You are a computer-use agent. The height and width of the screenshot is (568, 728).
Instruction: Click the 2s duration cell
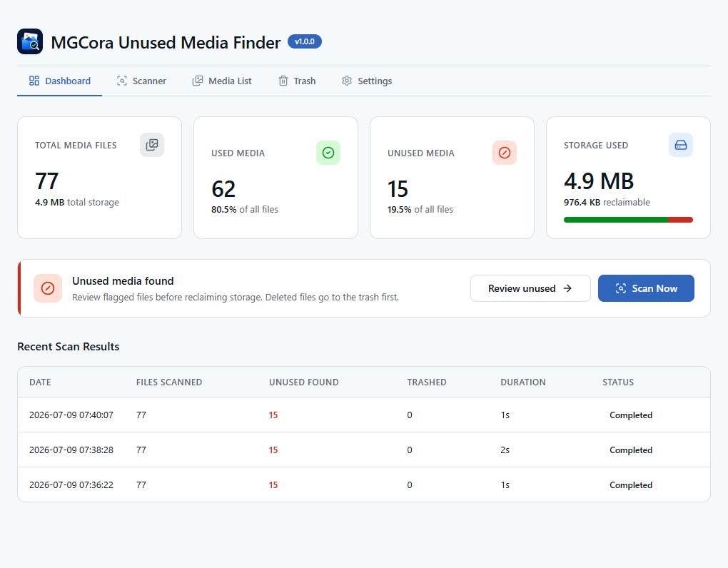click(505, 450)
